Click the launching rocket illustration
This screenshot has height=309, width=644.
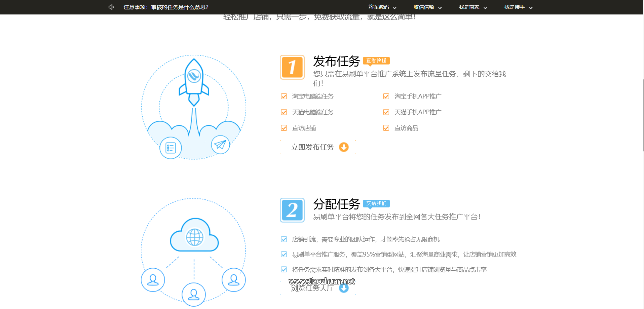(194, 84)
